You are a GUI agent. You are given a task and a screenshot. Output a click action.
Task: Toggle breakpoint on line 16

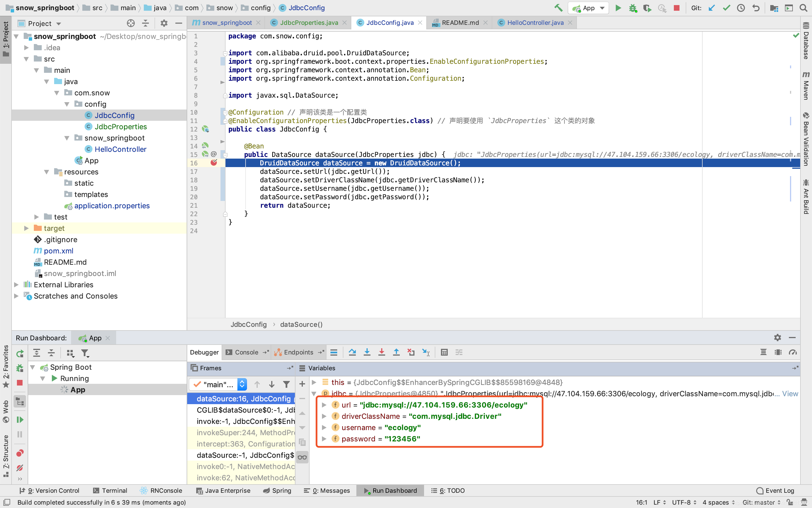pos(214,163)
